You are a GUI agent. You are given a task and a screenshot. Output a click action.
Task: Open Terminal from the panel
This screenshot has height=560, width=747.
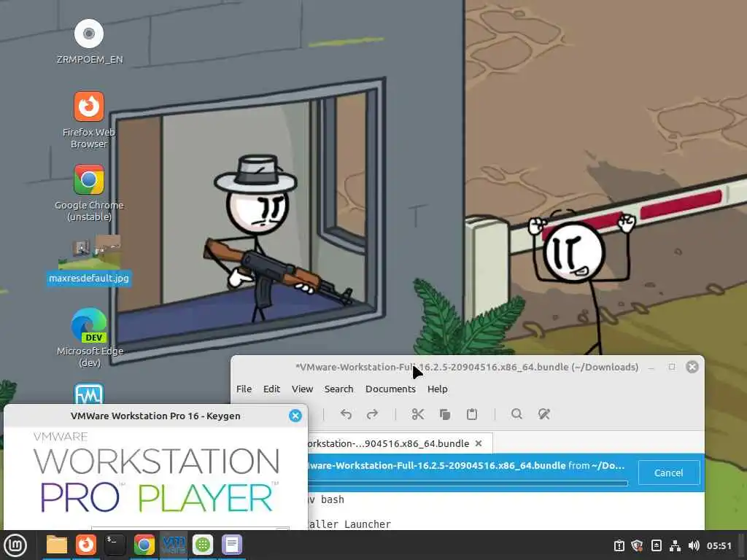pyautogui.click(x=115, y=545)
